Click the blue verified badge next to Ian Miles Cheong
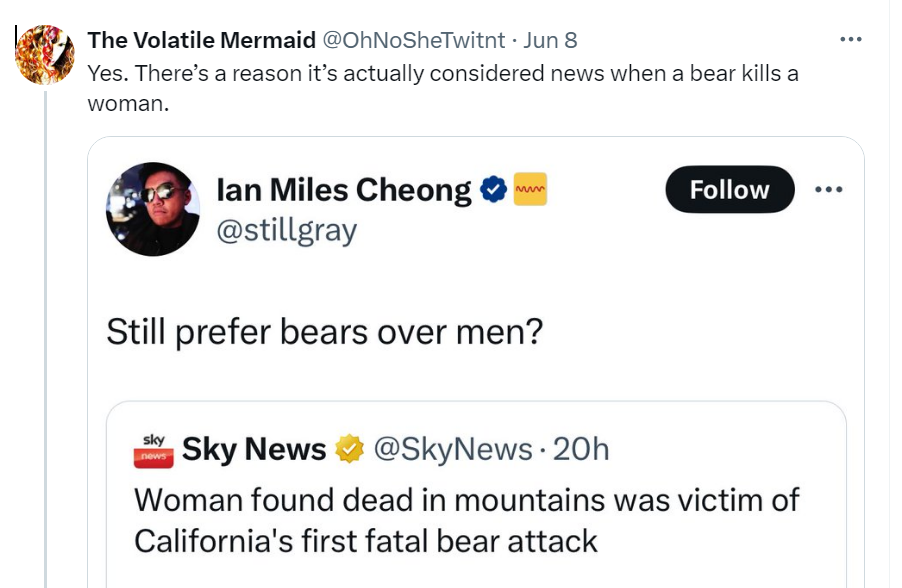This screenshot has width=902, height=588. (x=493, y=190)
